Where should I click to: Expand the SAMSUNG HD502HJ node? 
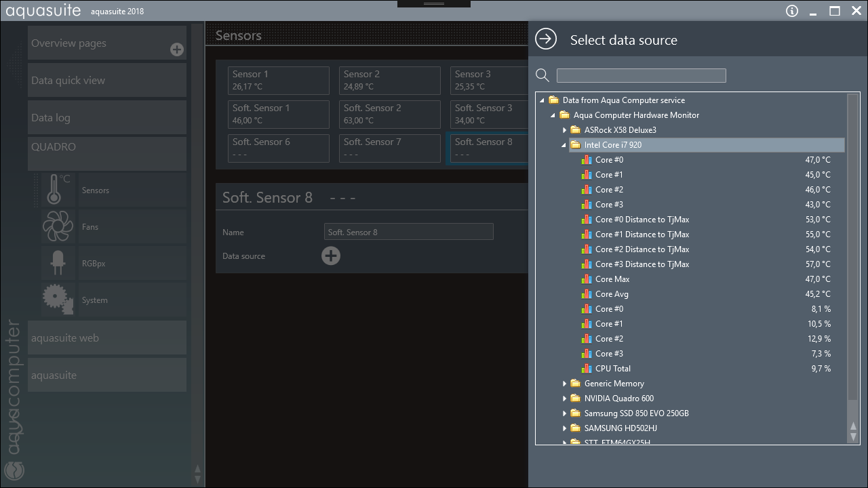pos(564,428)
